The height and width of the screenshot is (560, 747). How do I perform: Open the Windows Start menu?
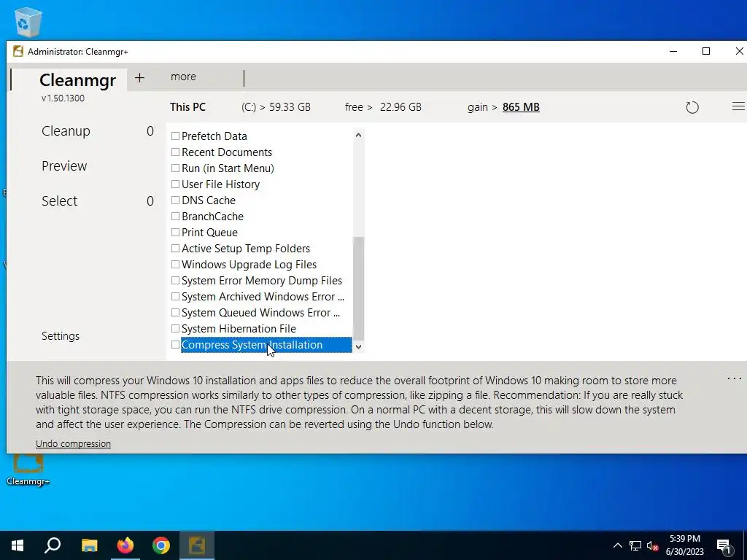pos(18,545)
